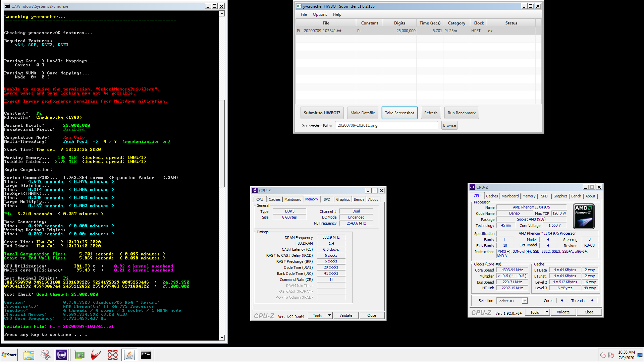Image resolution: width=644 pixels, height=362 pixels.
Task: Click the red swoosh taskbar icon
Action: (x=96, y=355)
